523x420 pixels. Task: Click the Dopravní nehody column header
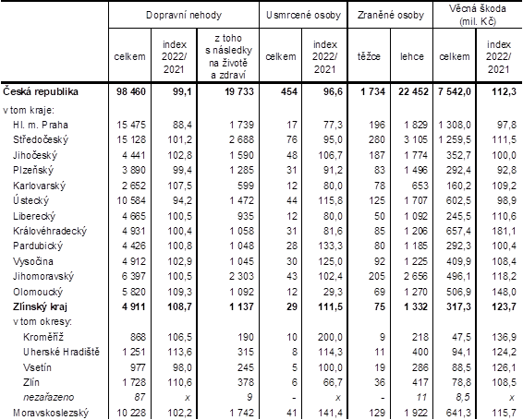point(184,16)
